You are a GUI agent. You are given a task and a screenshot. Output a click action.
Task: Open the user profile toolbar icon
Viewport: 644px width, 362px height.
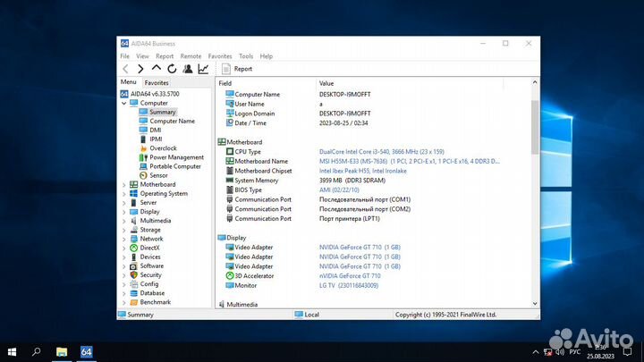(188, 69)
